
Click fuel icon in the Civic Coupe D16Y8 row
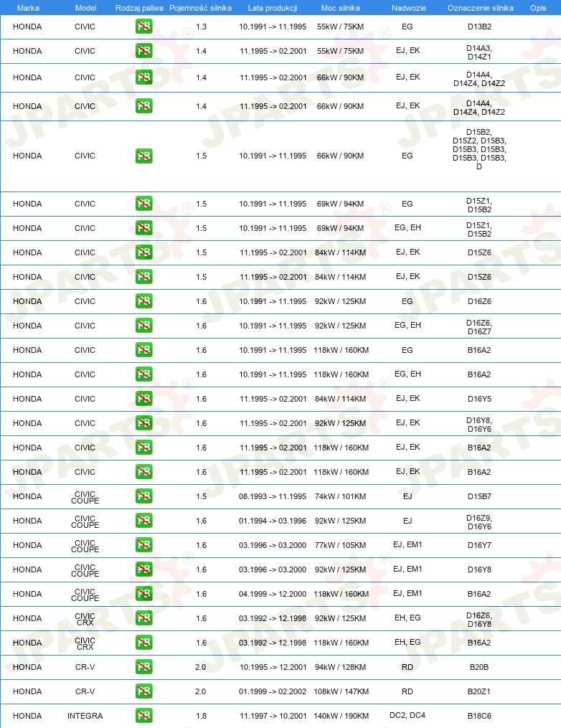point(144,569)
